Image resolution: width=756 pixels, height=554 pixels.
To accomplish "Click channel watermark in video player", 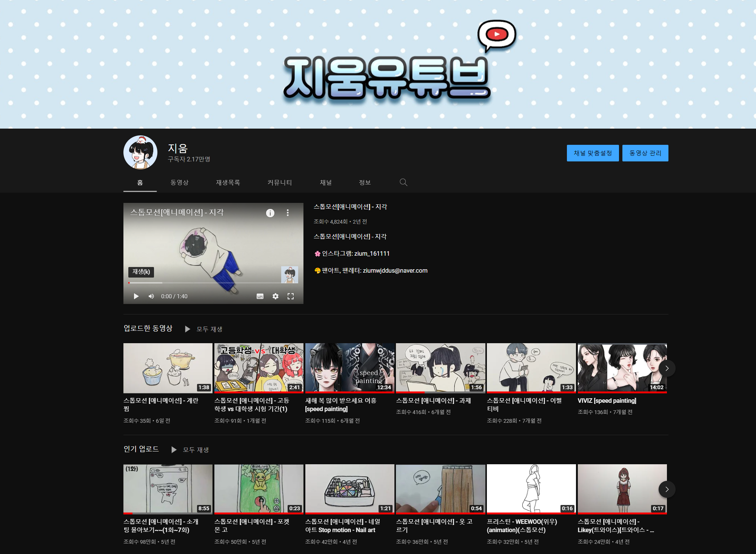I will 289,275.
